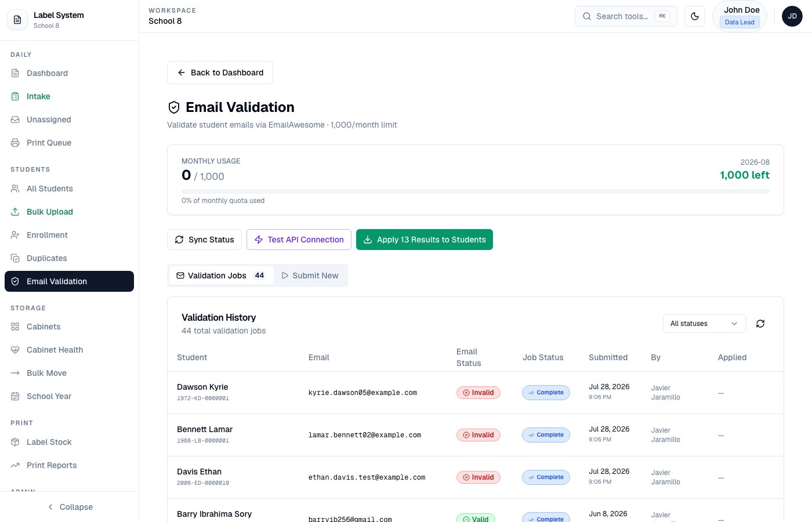Viewport: 812px width, 522px height.
Task: Click the Print Reports trend icon
Action: [x=15, y=465]
